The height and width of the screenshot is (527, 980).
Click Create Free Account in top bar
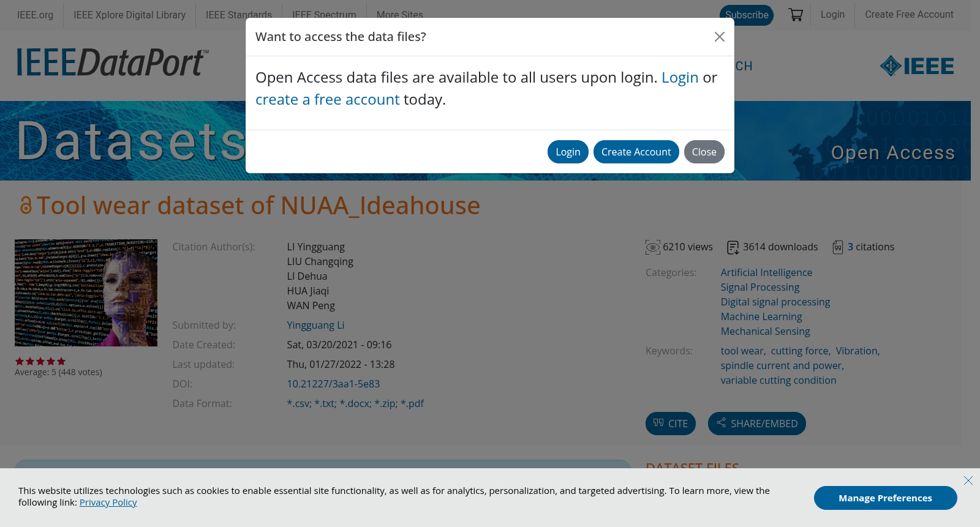pos(909,14)
